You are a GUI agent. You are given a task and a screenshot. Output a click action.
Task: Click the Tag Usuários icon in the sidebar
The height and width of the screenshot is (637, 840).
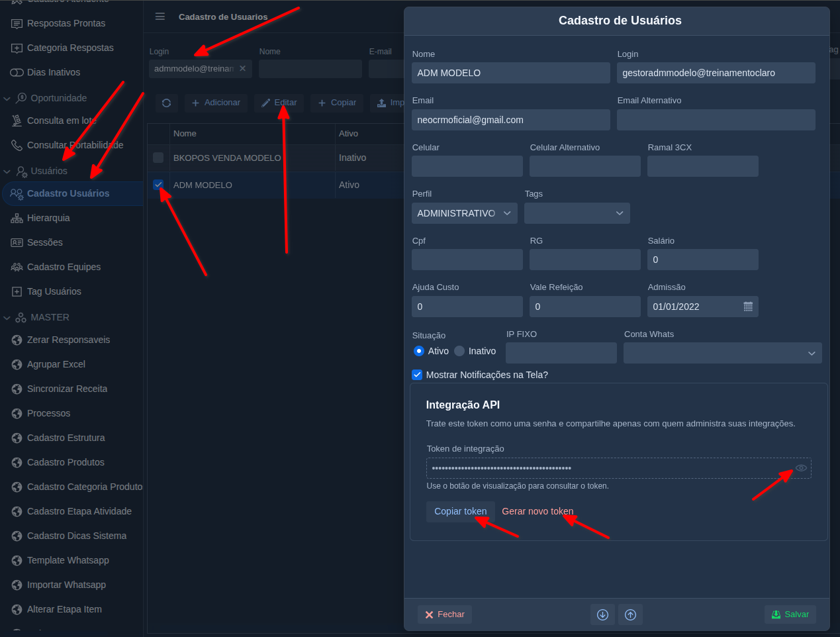pyautogui.click(x=17, y=292)
